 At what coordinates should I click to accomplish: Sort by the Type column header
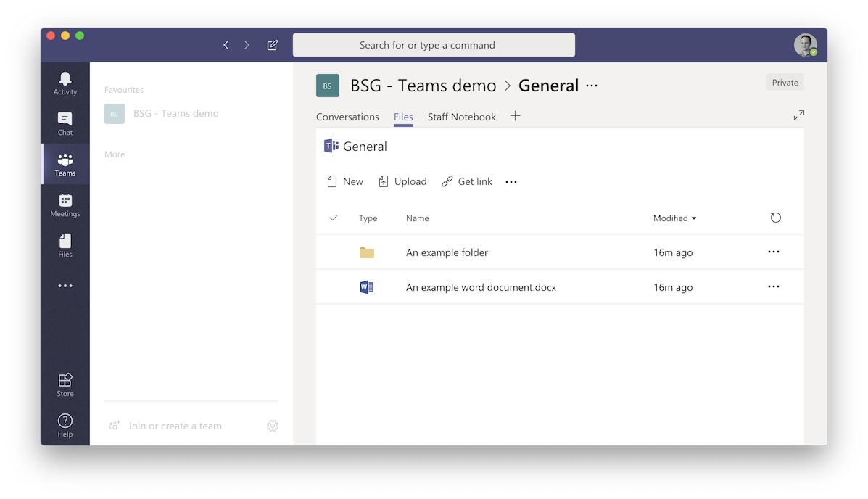(368, 218)
